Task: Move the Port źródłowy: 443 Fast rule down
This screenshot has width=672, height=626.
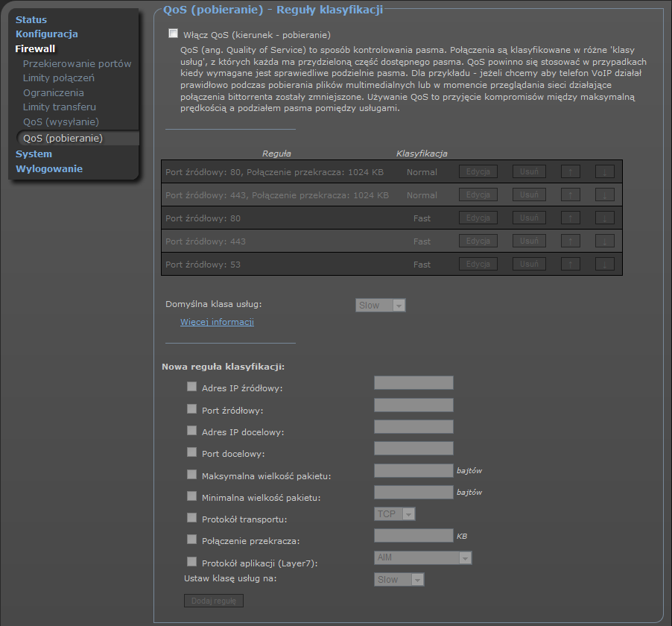Action: 604,241
